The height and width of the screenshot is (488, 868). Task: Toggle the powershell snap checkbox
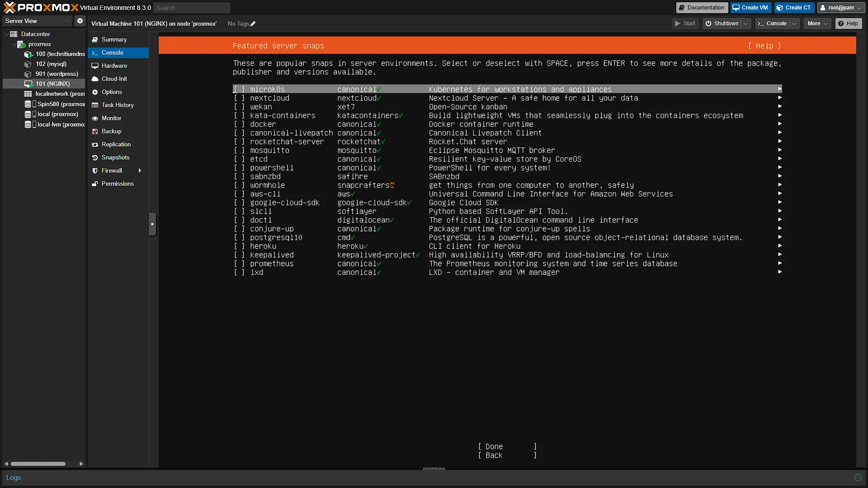click(x=239, y=168)
